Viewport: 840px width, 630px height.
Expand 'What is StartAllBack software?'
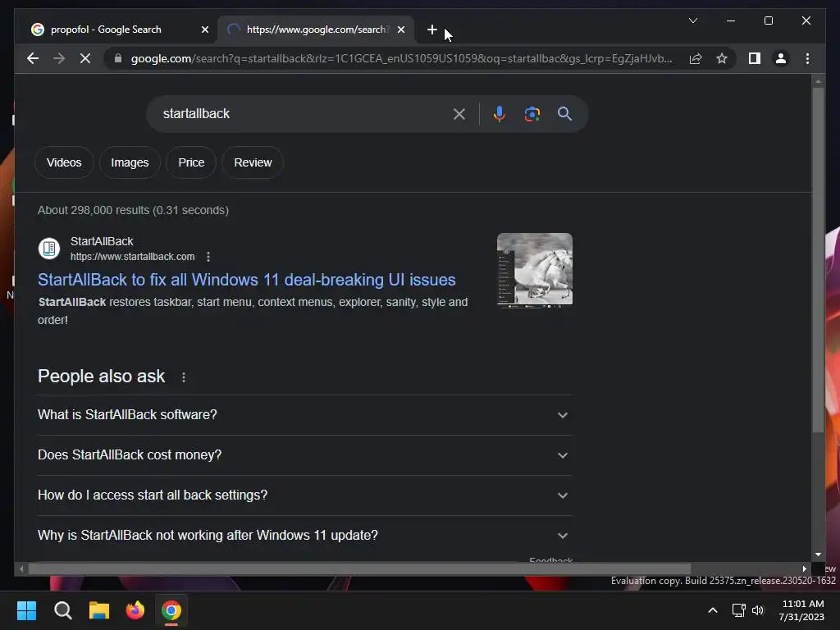click(x=304, y=414)
